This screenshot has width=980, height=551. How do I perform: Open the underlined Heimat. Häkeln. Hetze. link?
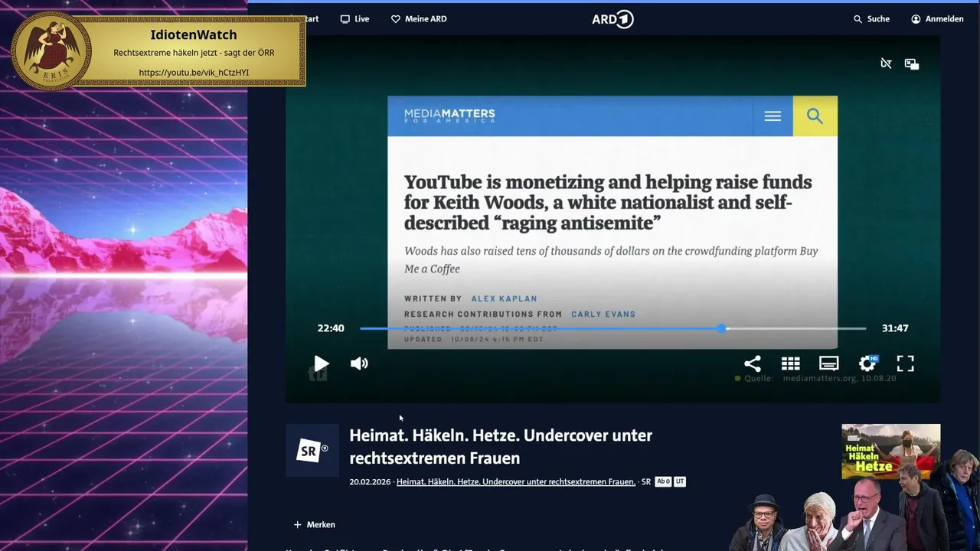click(x=516, y=482)
